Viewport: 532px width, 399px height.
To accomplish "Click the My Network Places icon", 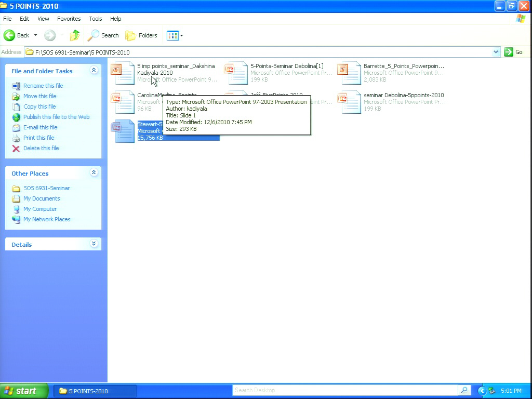I will pos(16,220).
